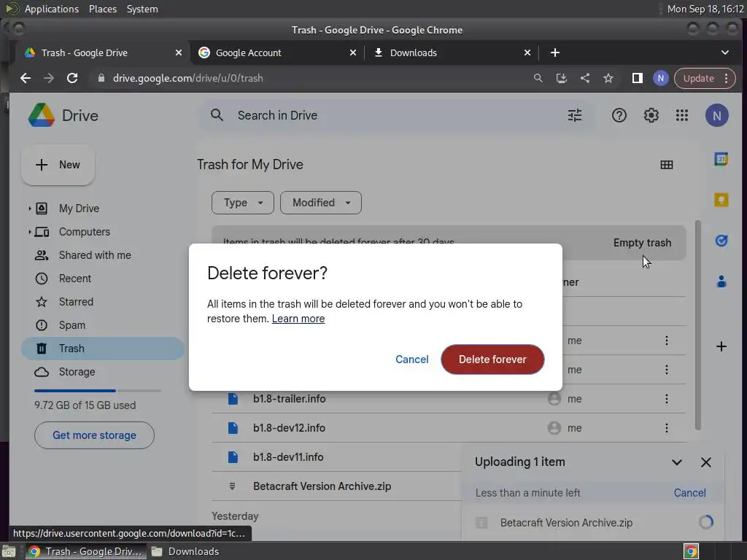Viewport: 747px width, 560px height.
Task: Switch to grid layout view
Action: click(x=667, y=165)
